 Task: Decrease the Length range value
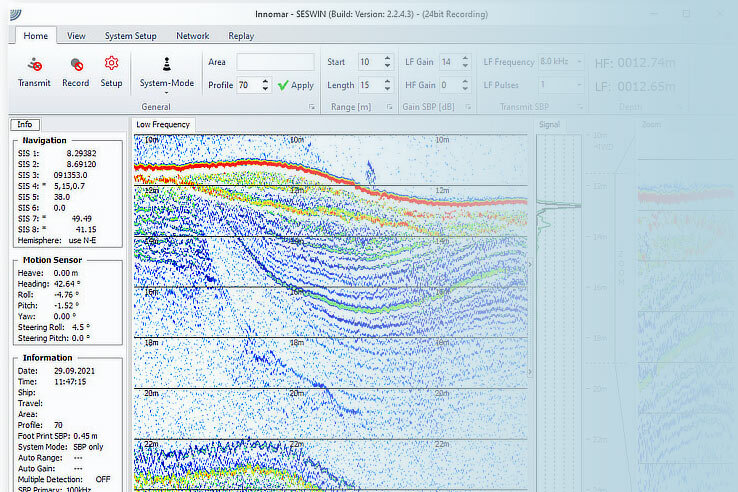[x=387, y=89]
